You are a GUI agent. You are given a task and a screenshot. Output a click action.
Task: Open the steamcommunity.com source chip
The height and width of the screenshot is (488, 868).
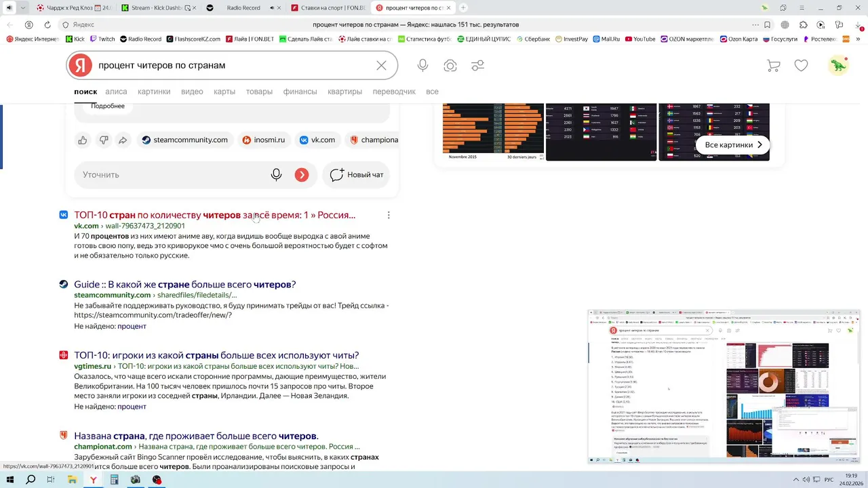coord(184,140)
